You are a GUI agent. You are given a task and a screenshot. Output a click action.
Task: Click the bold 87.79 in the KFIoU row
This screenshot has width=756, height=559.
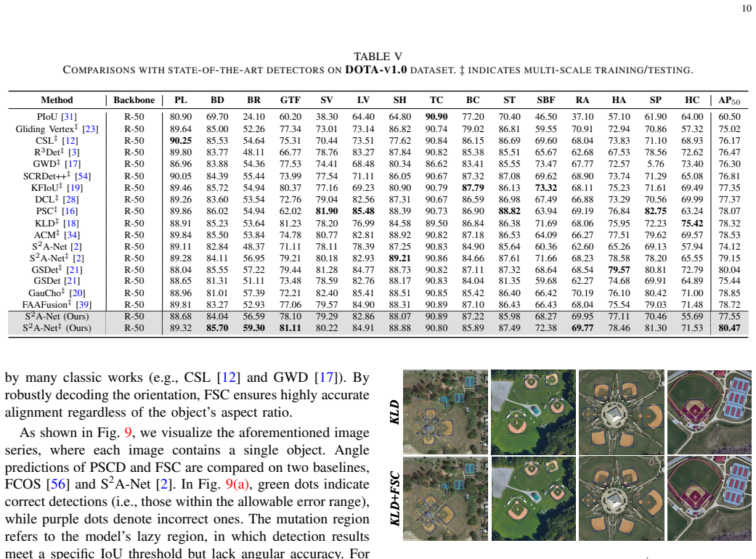(473, 187)
